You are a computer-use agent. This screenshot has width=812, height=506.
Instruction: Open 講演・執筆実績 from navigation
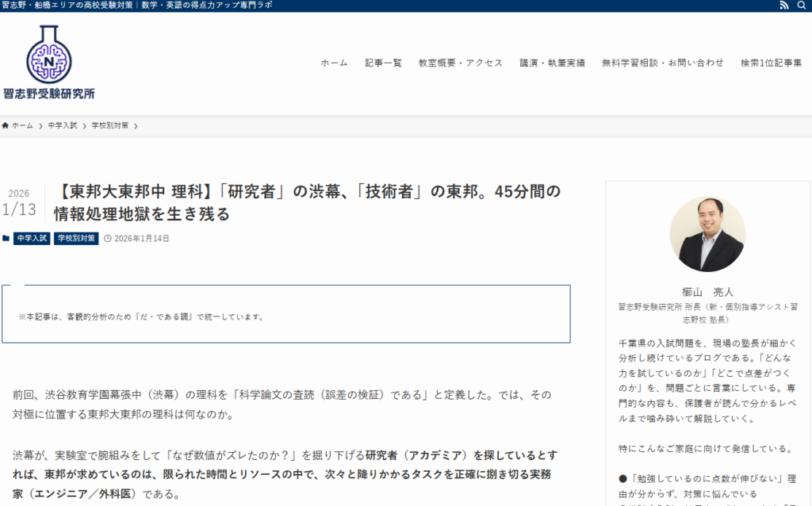tap(552, 63)
